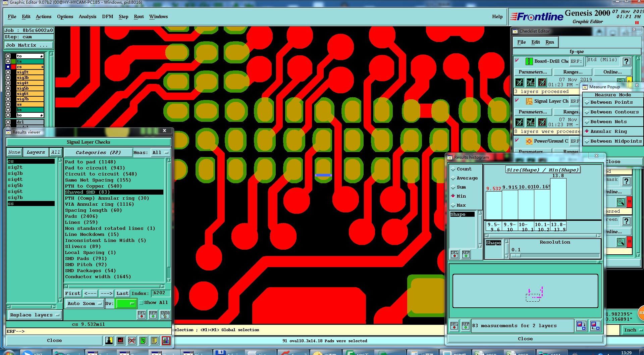Open the Actions menu

(x=44, y=16)
